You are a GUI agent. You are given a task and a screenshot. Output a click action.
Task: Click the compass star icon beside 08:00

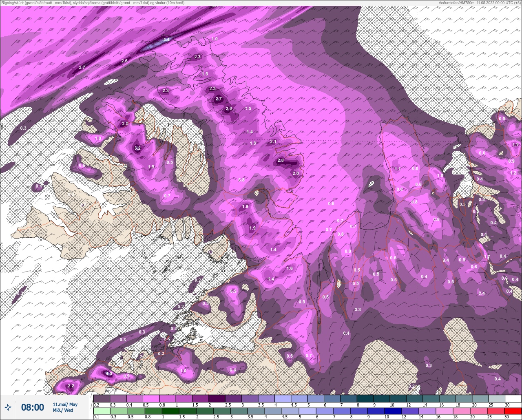(8, 407)
